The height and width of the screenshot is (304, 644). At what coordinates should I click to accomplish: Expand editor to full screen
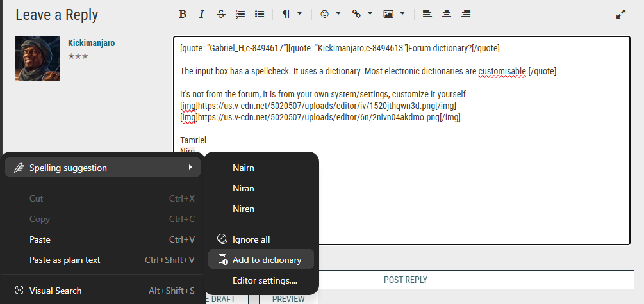coord(621,14)
